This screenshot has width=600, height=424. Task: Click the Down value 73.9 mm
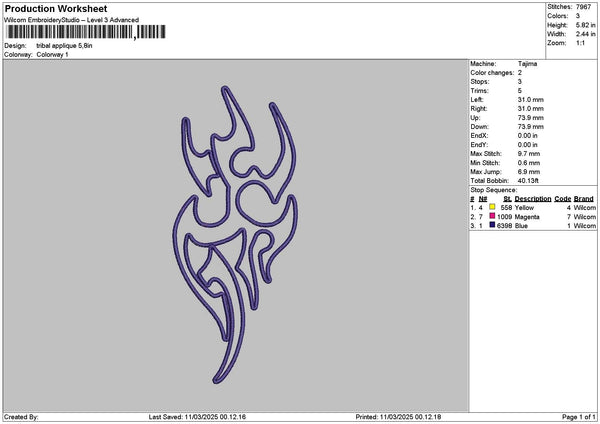point(530,127)
